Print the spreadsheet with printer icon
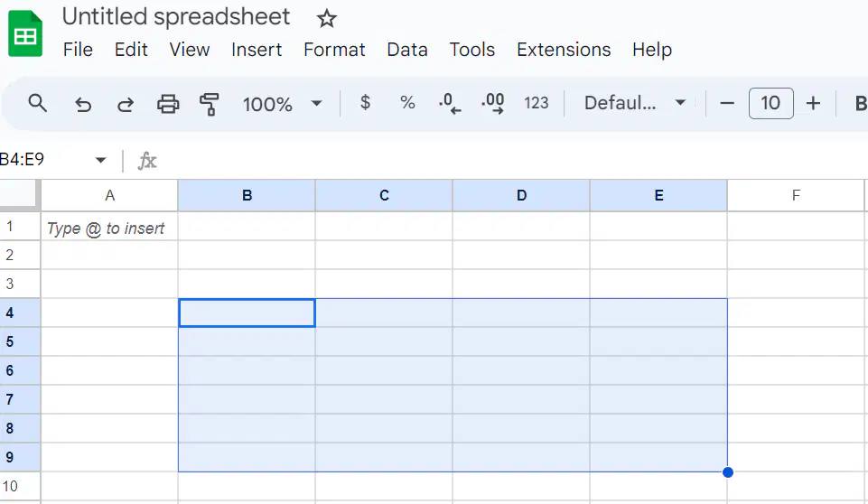 [168, 104]
